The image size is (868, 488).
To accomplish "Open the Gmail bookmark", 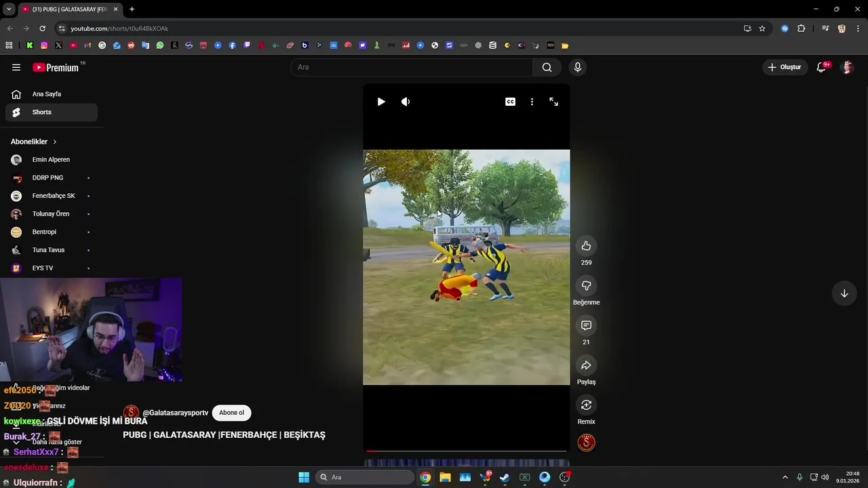I will pyautogui.click(x=87, y=45).
